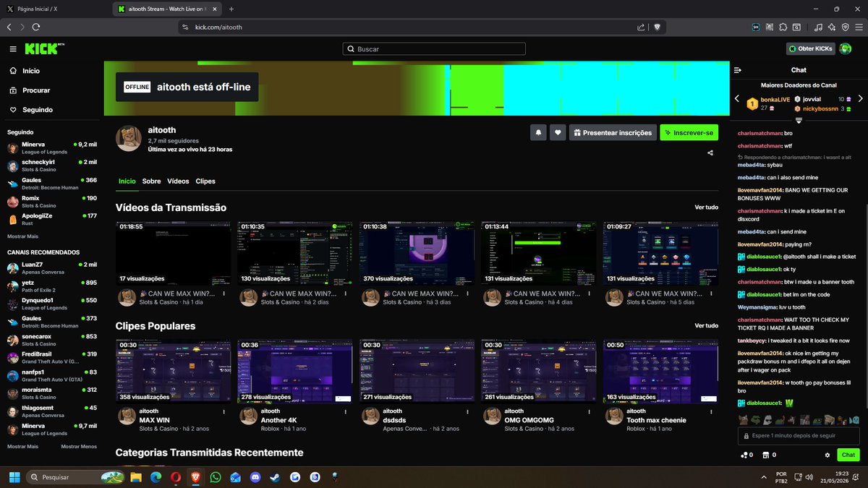Open the 01:18:55 video thumbnail
The image size is (868, 488).
click(x=174, y=253)
